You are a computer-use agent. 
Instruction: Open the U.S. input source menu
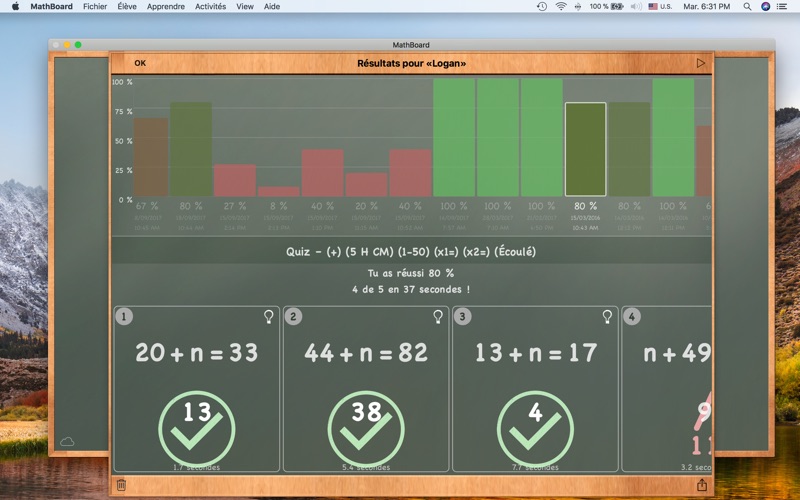pos(660,6)
